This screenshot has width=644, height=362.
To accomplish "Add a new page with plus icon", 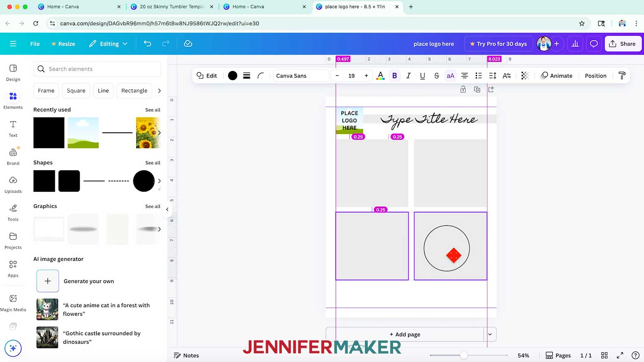I will [x=491, y=90].
